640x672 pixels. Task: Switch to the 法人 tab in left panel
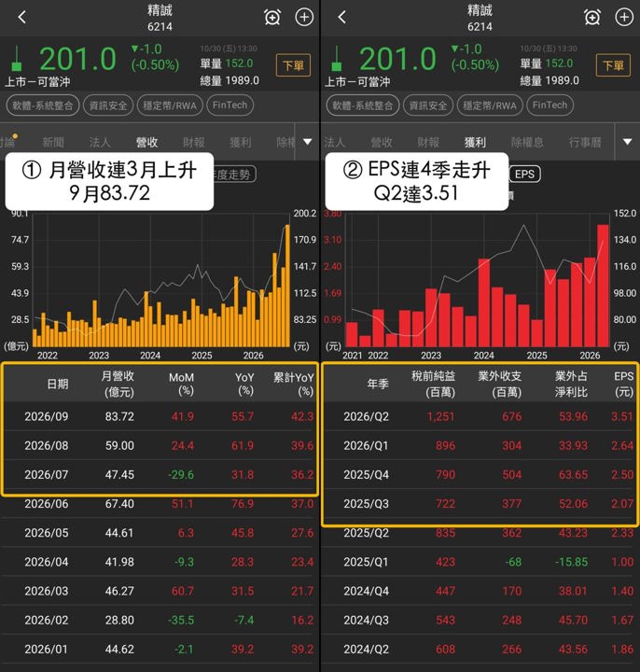click(x=100, y=142)
